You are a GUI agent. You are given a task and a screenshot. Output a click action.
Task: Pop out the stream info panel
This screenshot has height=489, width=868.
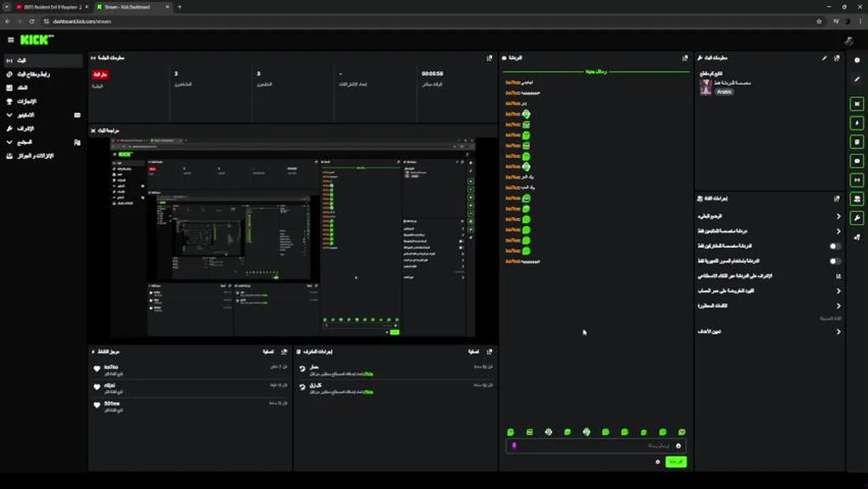[837, 58]
